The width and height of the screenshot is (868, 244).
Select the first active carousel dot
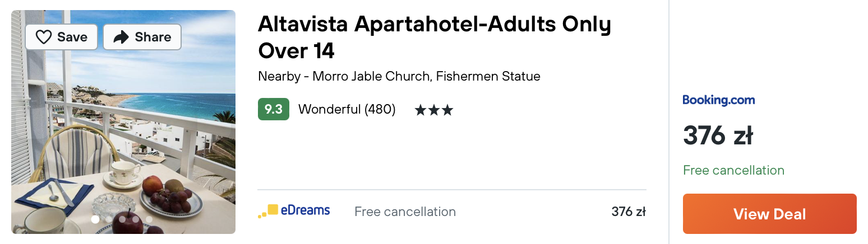[95, 219]
